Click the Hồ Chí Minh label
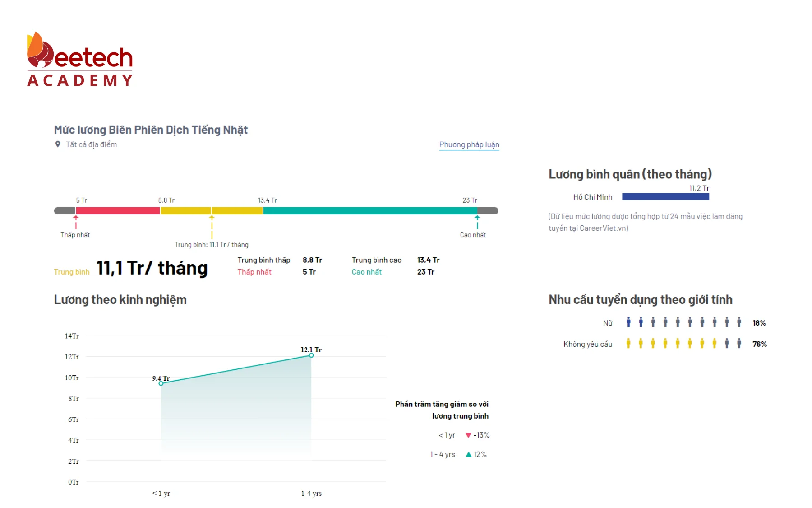 click(x=593, y=197)
